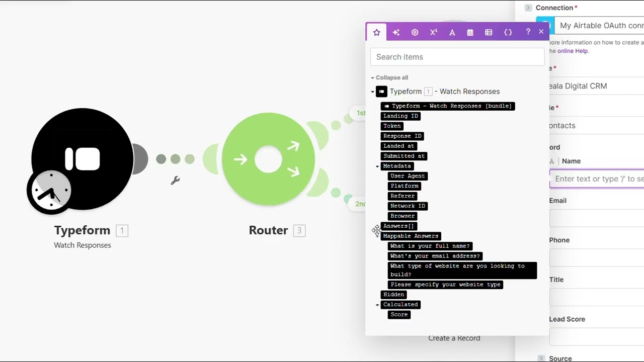Select the Platform pill

(405, 186)
